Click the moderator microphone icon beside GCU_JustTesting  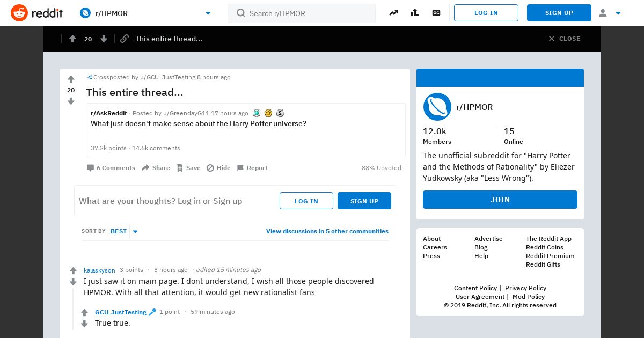point(152,312)
